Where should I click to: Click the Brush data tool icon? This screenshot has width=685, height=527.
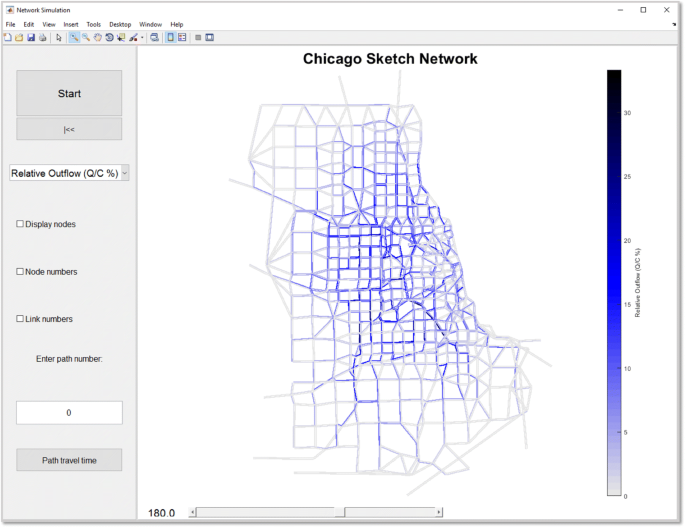[133, 38]
